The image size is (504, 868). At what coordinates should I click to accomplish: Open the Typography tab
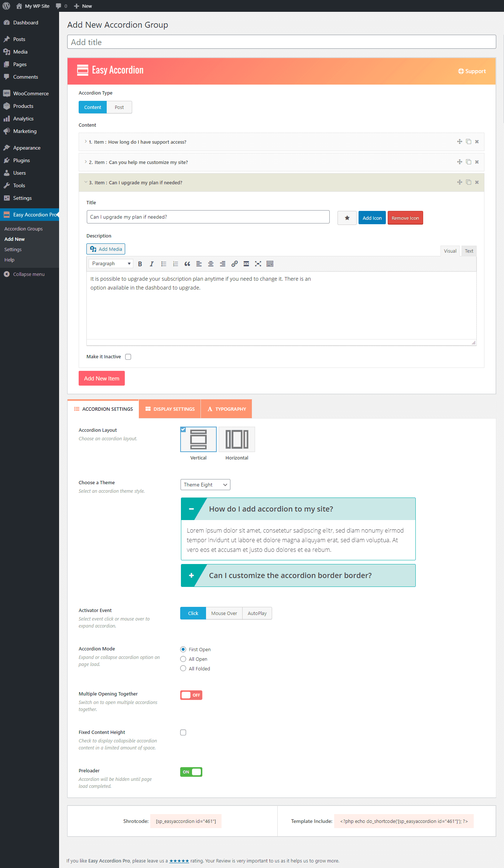(226, 409)
